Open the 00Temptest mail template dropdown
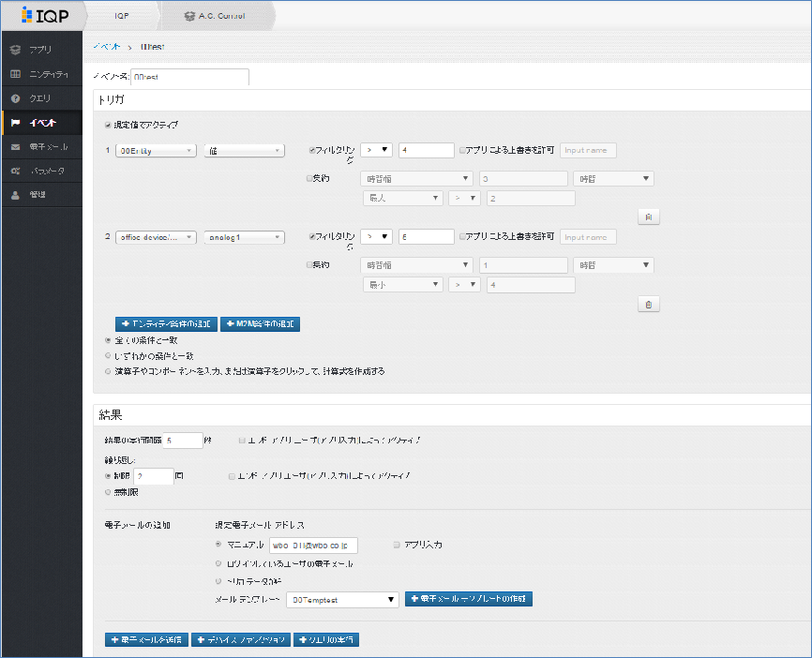The height and width of the screenshot is (658, 812). click(343, 599)
